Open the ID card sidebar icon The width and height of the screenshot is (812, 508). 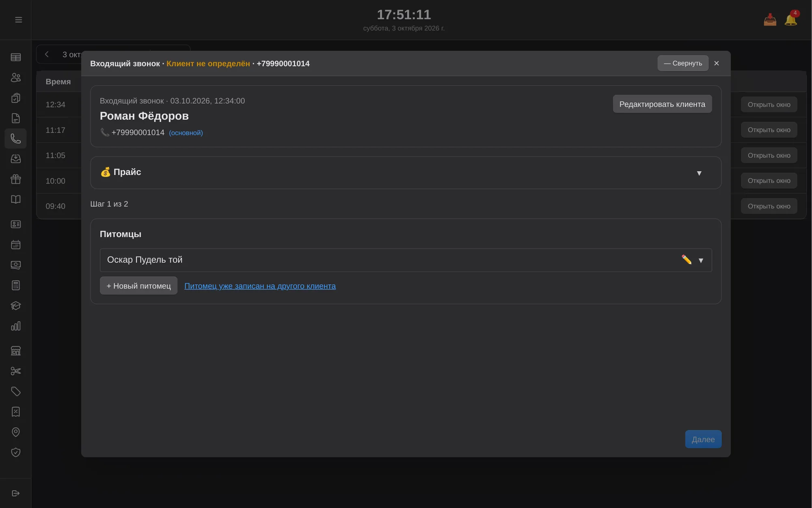[15, 224]
